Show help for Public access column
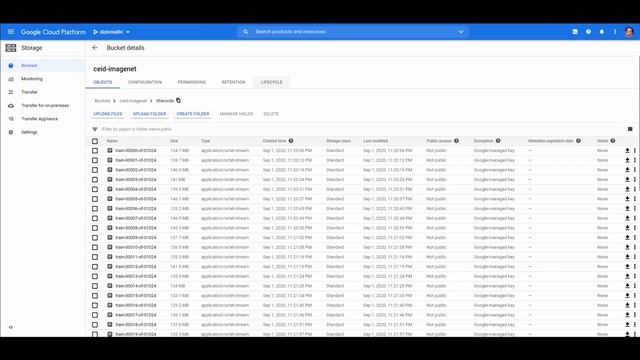 456,141
